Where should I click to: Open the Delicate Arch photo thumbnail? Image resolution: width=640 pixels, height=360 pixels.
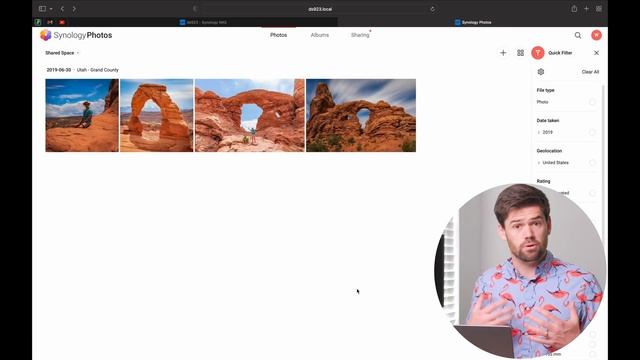point(157,116)
